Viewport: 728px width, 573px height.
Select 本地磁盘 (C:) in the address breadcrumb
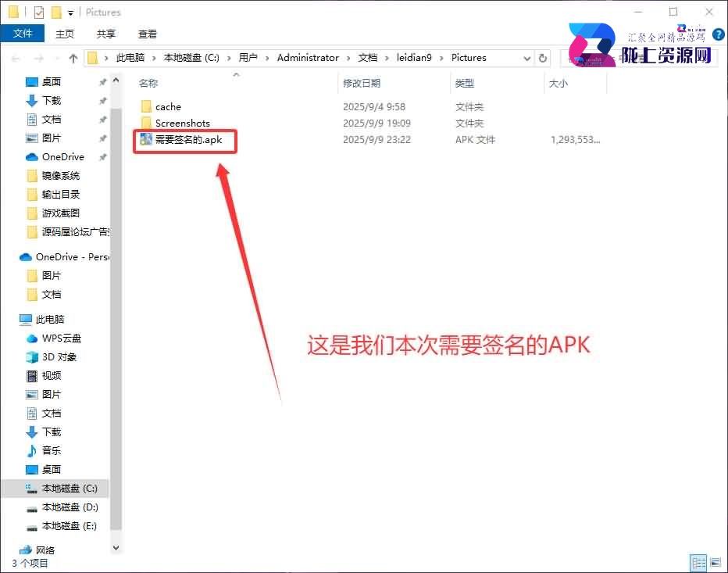(191, 58)
